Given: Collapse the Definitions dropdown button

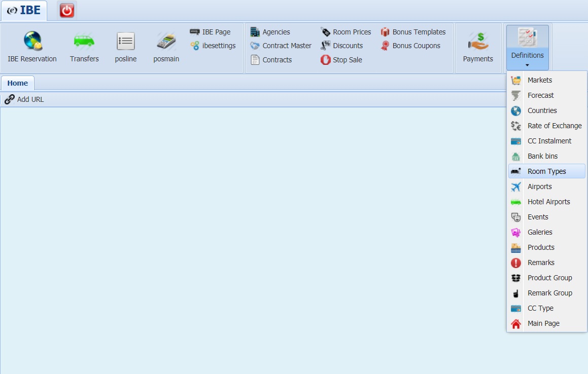Looking at the screenshot, I should tap(527, 48).
